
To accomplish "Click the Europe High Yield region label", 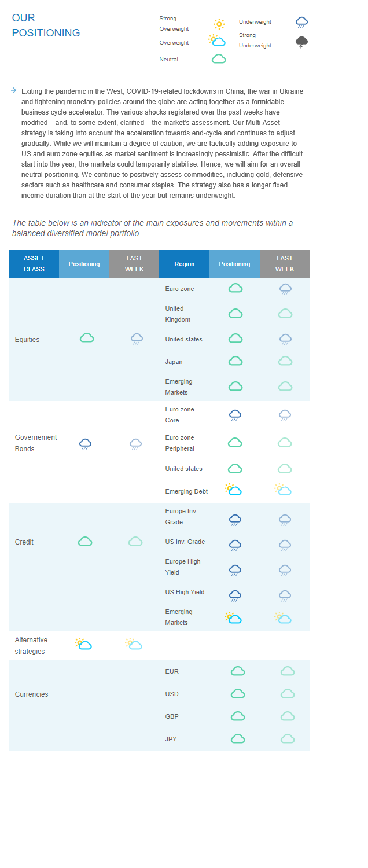I will pos(183,567).
